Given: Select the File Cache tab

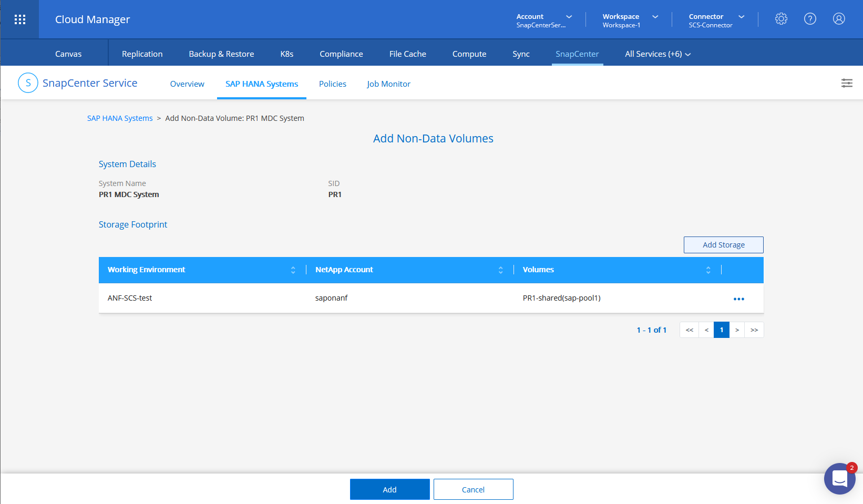Looking at the screenshot, I should click(x=408, y=54).
